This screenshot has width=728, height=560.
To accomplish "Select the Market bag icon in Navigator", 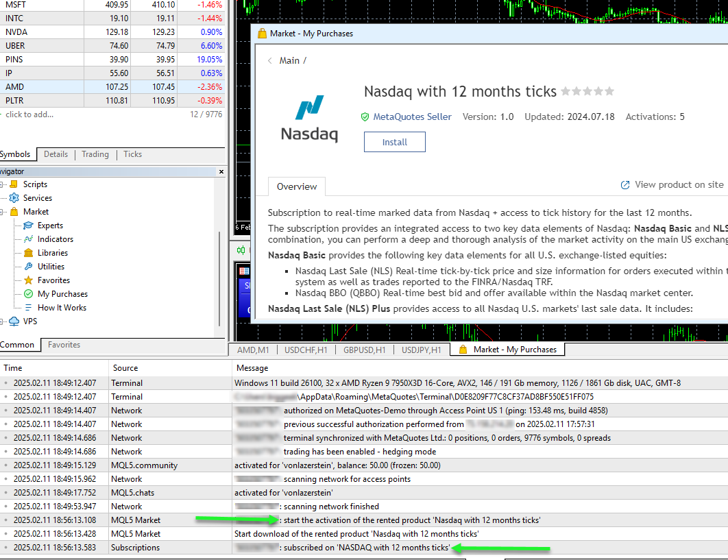I will [14, 212].
